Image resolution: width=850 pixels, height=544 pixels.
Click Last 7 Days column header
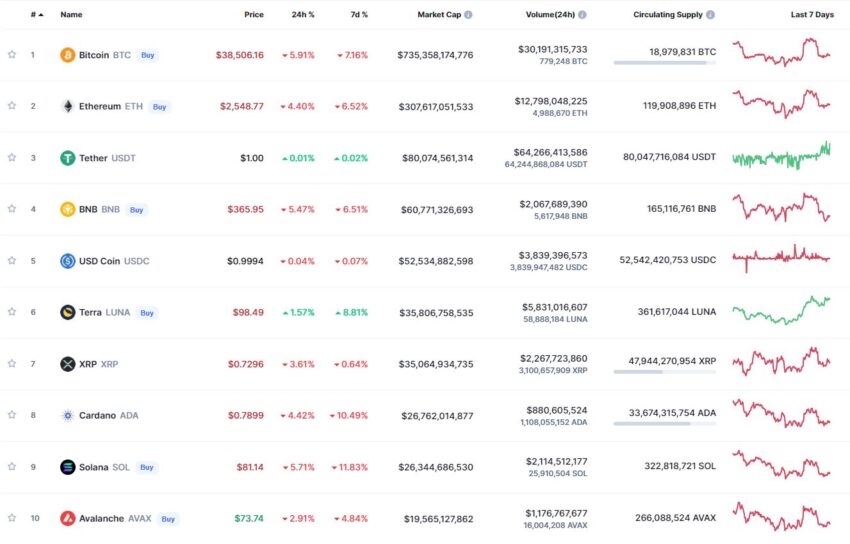point(812,15)
